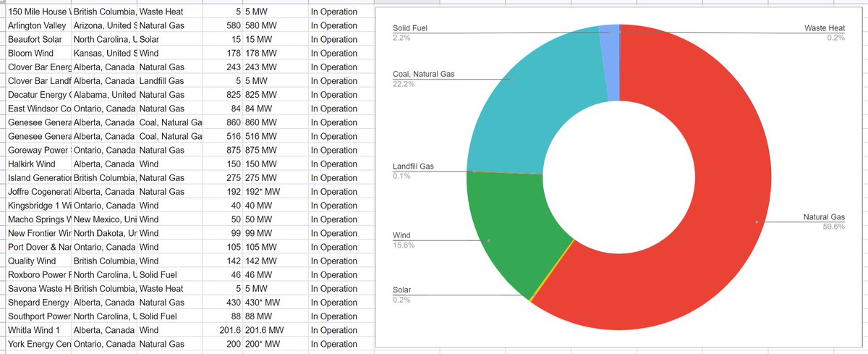Screen dimensions: 868x354
Task: Click In Operation status for Bloom Wind
Action: (340, 53)
